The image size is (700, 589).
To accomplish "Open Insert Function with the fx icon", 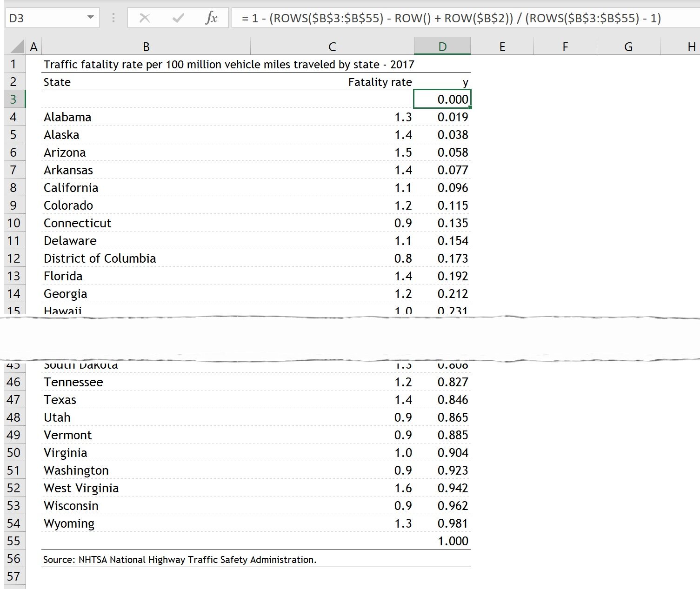I will [x=211, y=18].
